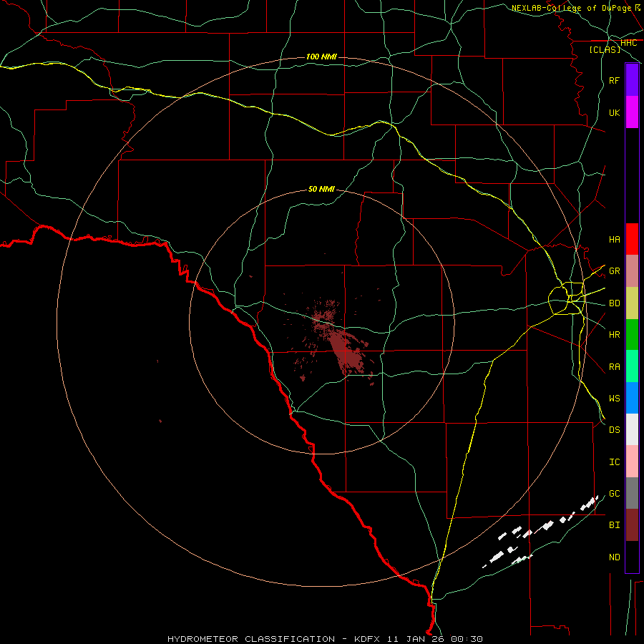
Task: Click the '100 NMI' range ring label
Action: (321, 57)
